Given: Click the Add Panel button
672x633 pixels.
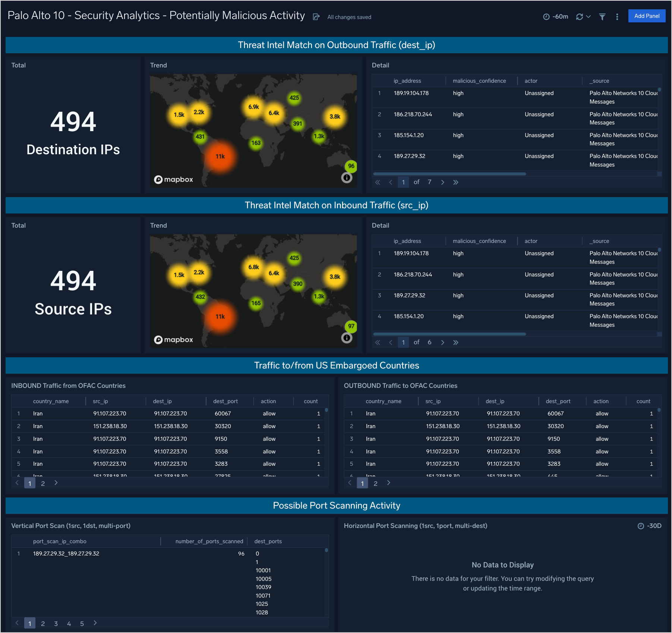Looking at the screenshot, I should [x=647, y=16].
